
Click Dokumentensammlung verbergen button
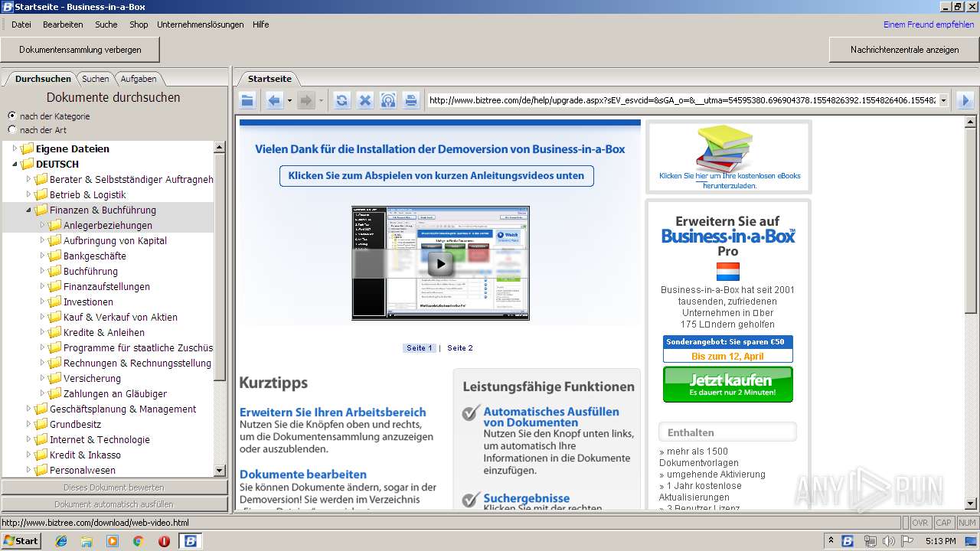[80, 50]
